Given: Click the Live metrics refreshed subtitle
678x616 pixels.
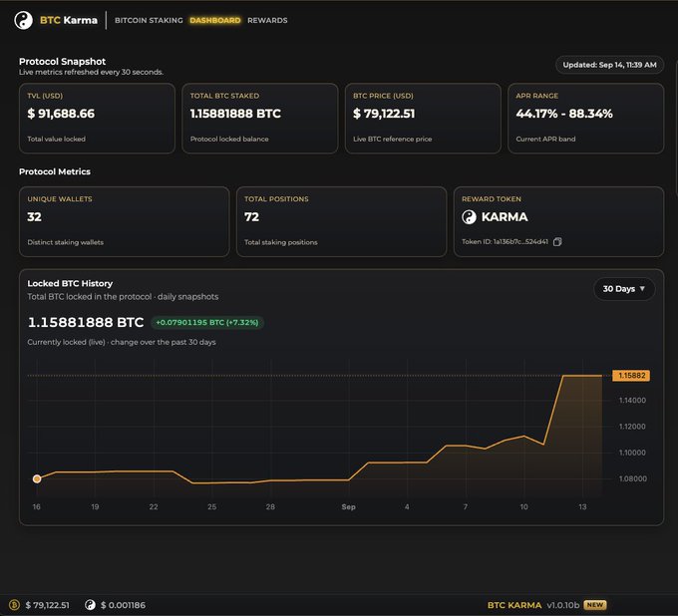Looking at the screenshot, I should 91,72.
